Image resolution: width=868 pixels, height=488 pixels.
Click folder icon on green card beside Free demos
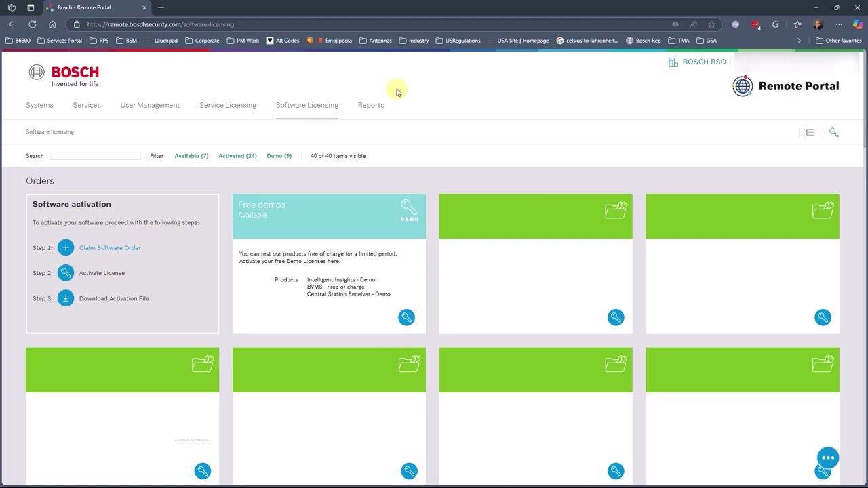[x=616, y=211]
